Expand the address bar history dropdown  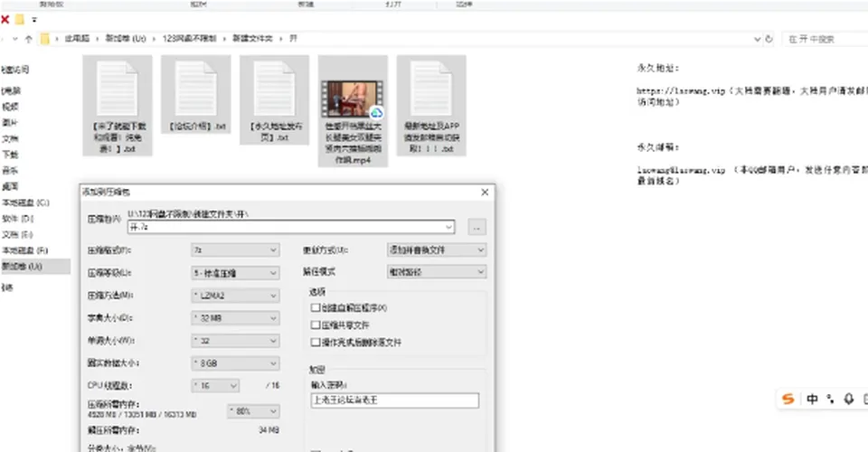point(757,39)
